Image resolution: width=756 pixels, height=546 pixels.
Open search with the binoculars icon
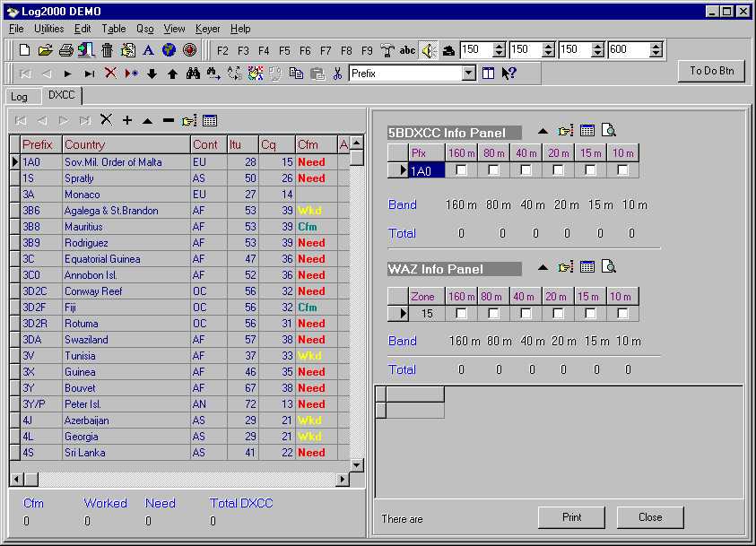tap(193, 74)
